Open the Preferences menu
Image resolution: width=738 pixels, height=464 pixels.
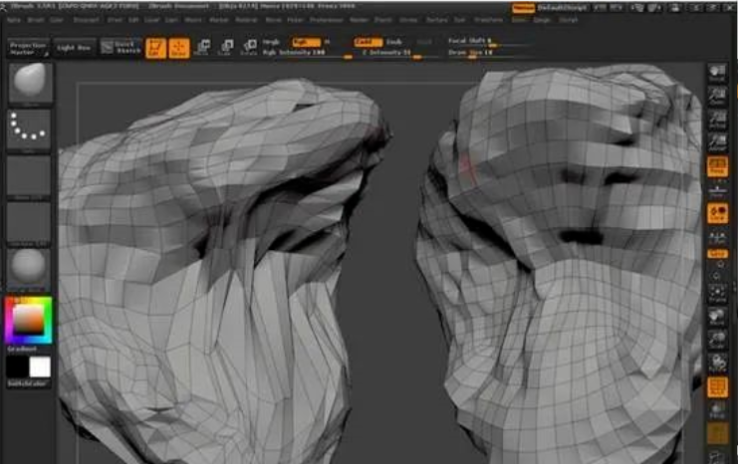(327, 20)
